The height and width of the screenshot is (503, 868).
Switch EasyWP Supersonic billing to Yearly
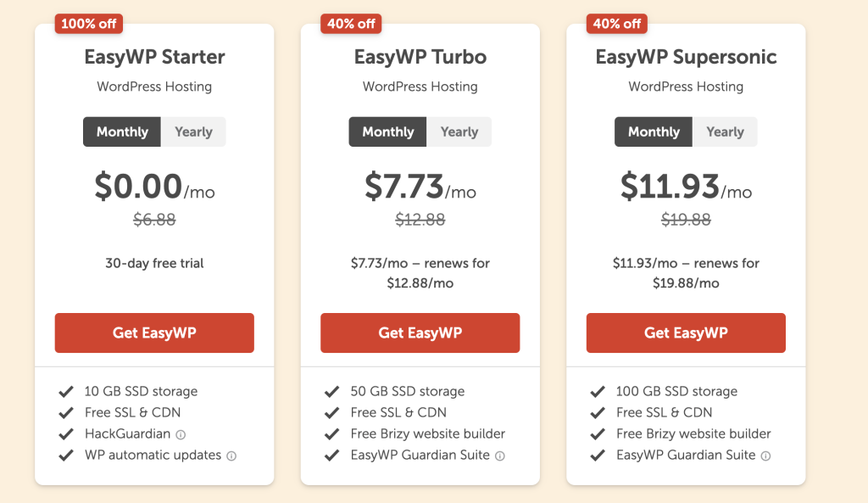[725, 131]
